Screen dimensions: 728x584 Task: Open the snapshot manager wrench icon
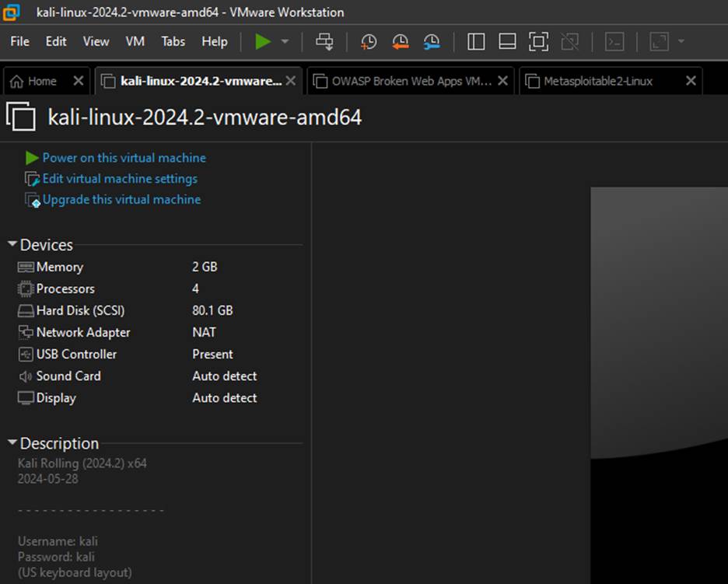pos(432,42)
